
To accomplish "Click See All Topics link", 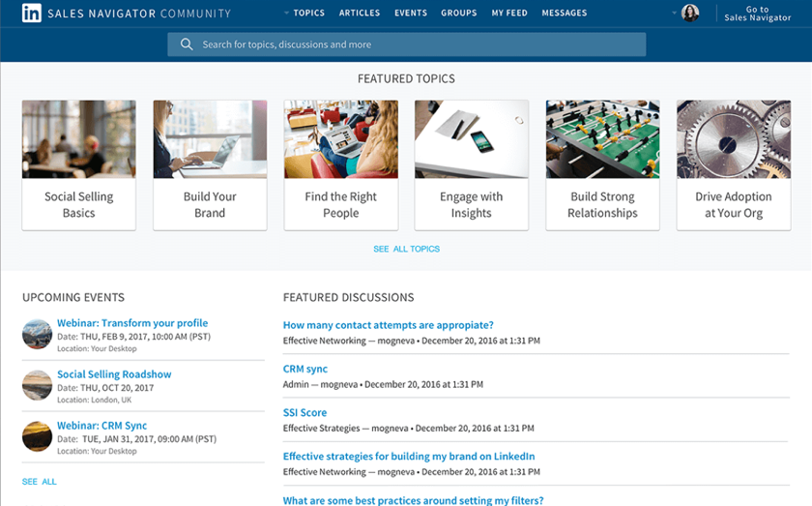I will click(x=407, y=249).
